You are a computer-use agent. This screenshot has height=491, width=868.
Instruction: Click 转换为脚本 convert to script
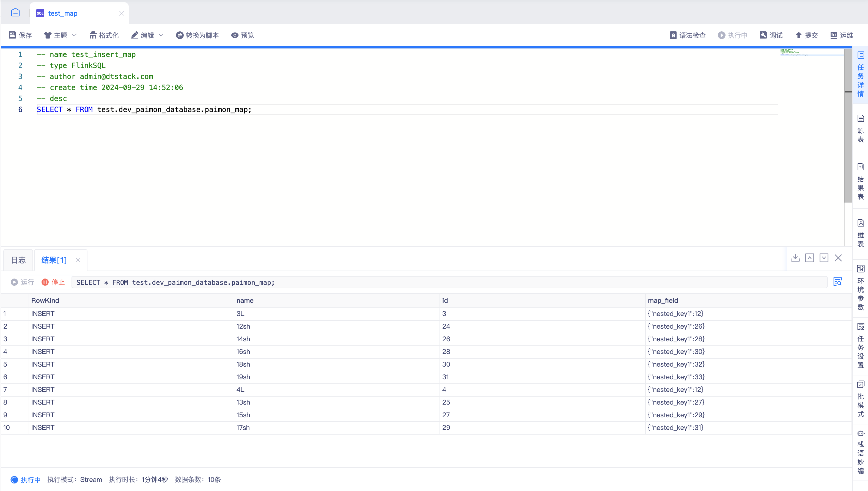click(x=197, y=35)
